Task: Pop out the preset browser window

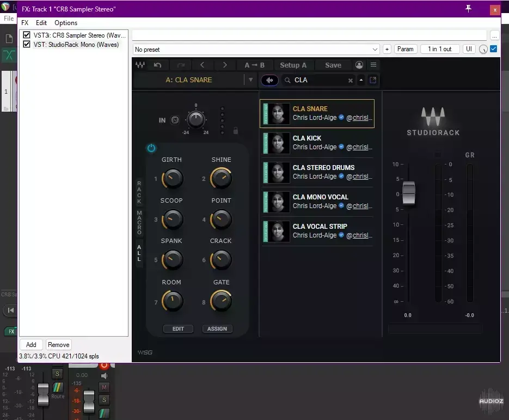Action: tap(373, 80)
